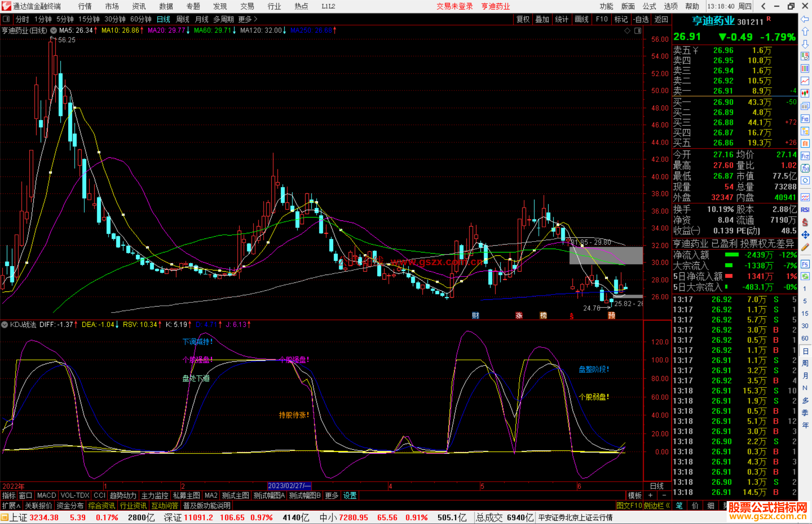This screenshot has width=812, height=524.
Task: Click the line trend chart icon in sidebar
Action: (x=805, y=81)
